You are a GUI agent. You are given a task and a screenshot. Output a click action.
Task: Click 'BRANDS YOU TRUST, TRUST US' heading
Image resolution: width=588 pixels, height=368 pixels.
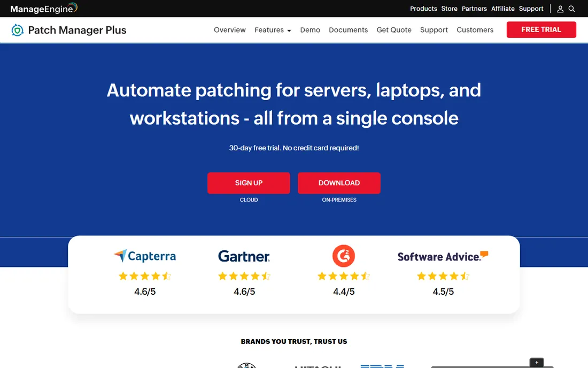(294, 342)
